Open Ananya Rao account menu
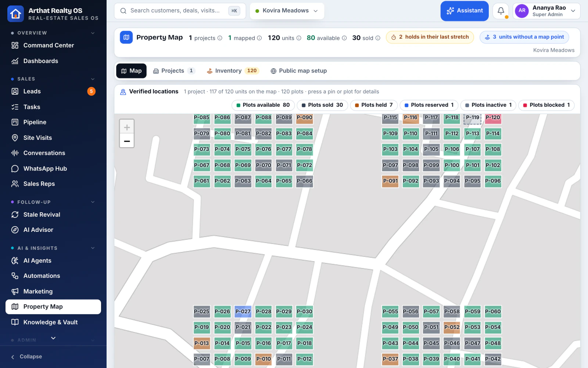The image size is (588, 368). pyautogui.click(x=546, y=11)
